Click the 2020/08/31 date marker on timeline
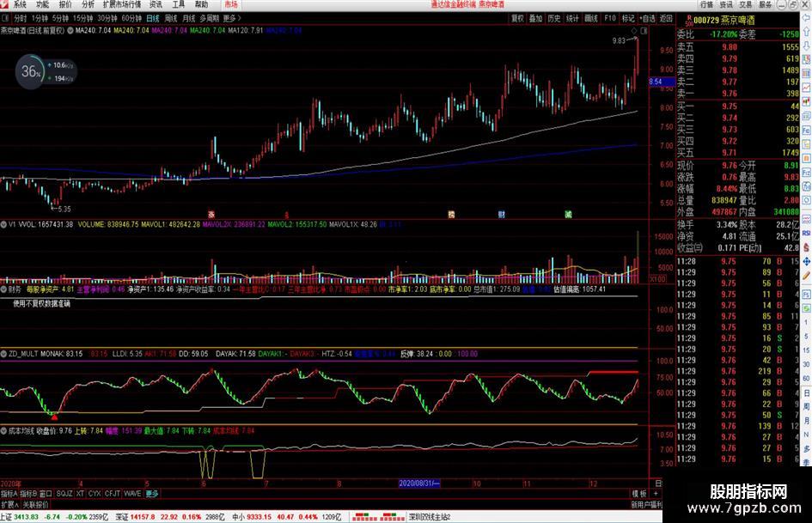The height and width of the screenshot is (523, 812). [x=419, y=483]
